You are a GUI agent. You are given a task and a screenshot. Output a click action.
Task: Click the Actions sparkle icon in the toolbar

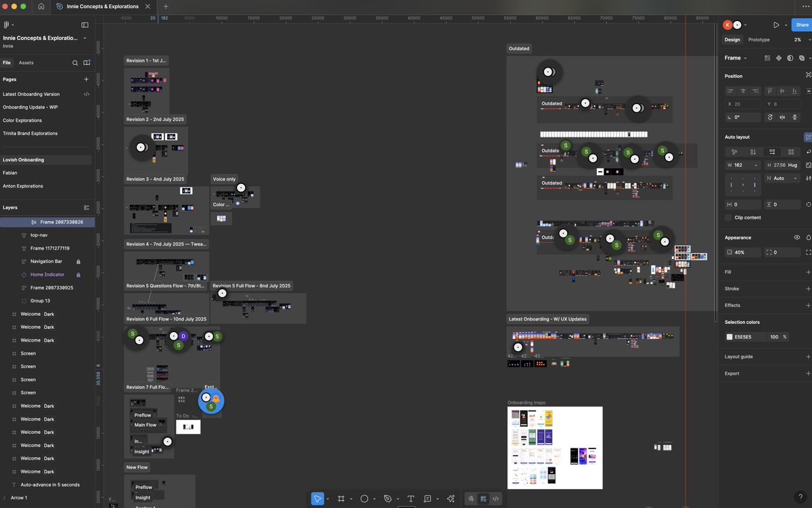pyautogui.click(x=451, y=499)
